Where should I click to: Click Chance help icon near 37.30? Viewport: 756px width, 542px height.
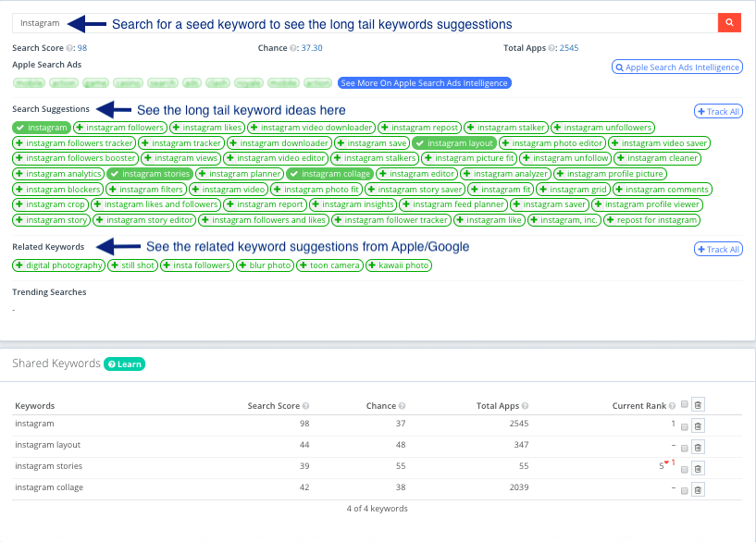point(292,48)
